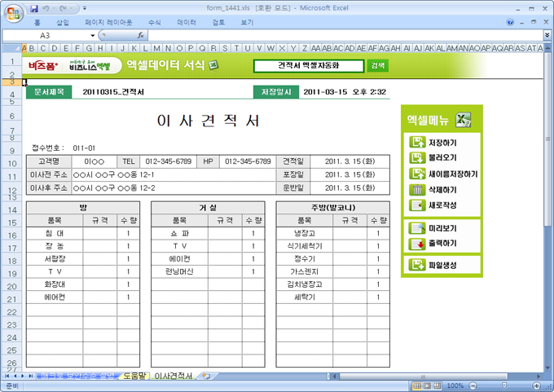
Task: Click the 새이름저장하기 save-as icon
Action: coord(417,174)
